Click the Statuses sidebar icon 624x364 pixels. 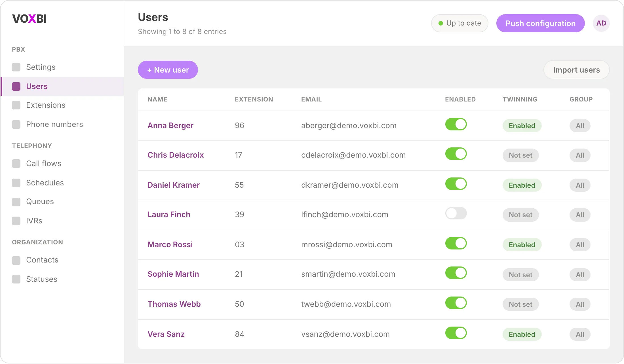pyautogui.click(x=16, y=279)
